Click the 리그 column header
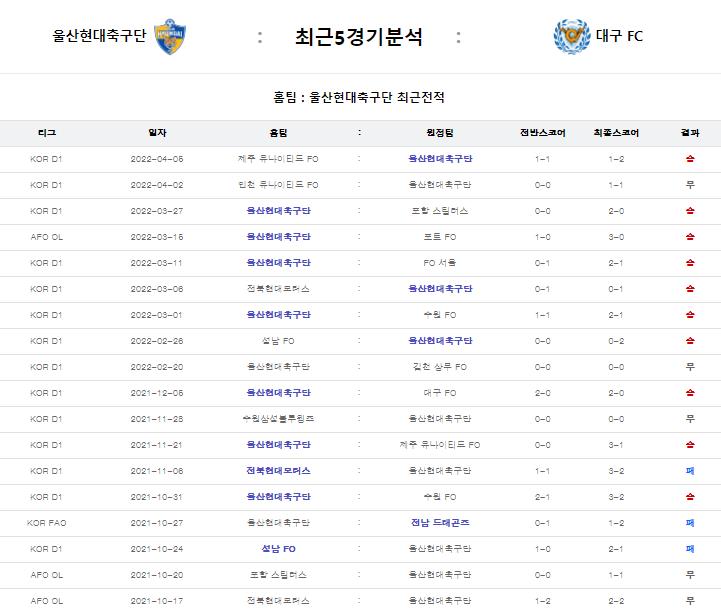Image resolution: width=721 pixels, height=609 pixels. [x=47, y=133]
